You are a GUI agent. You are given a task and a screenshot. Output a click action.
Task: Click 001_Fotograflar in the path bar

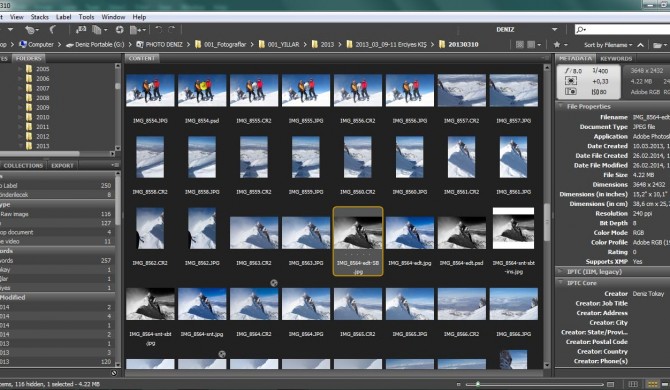tap(221, 44)
